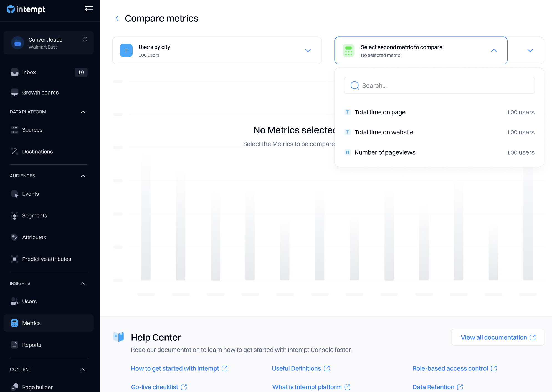Go to Sources in Data Platform
The image size is (552, 392).
32,130
